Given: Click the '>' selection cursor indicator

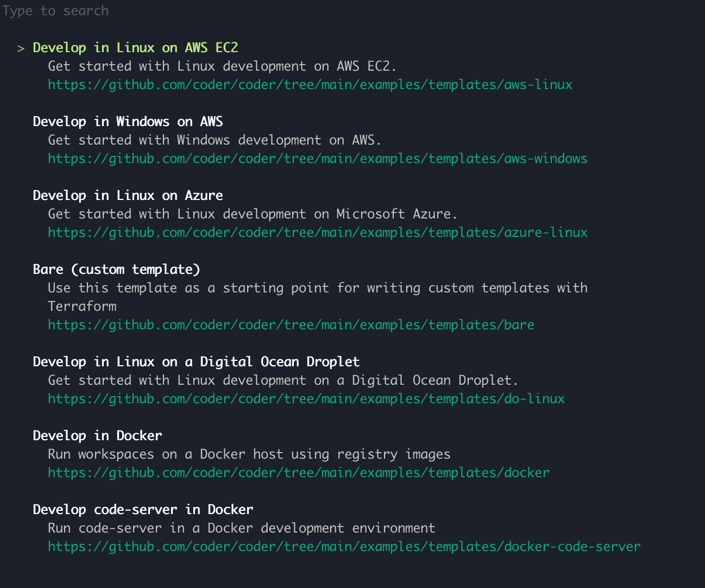Looking at the screenshot, I should tap(21, 48).
